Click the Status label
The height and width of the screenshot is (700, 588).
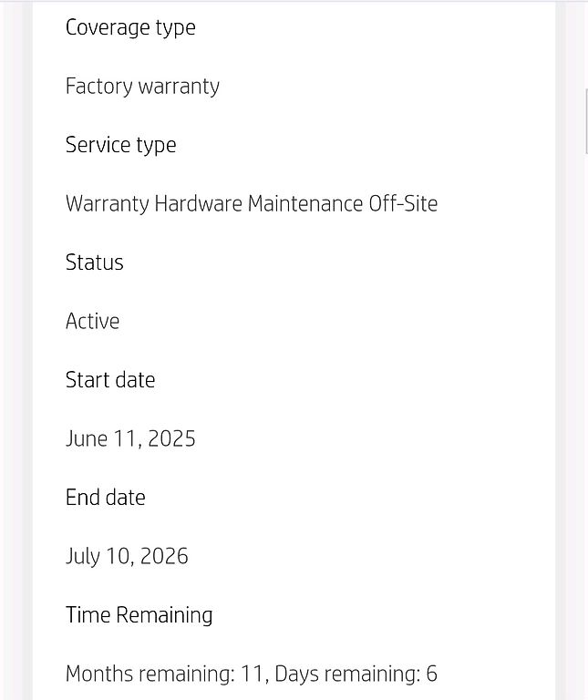pyautogui.click(x=94, y=262)
